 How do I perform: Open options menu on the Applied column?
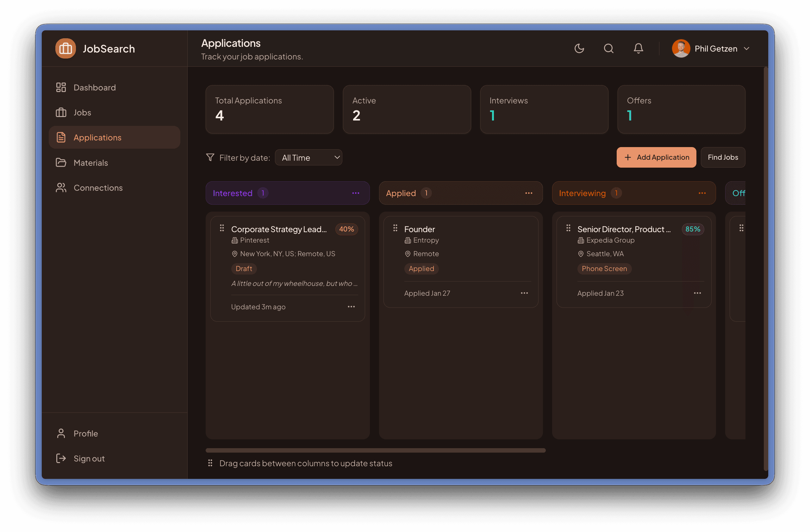[x=529, y=193]
